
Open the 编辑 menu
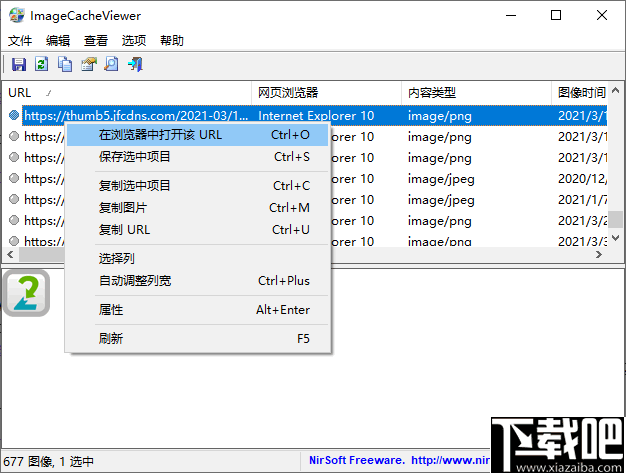58,40
